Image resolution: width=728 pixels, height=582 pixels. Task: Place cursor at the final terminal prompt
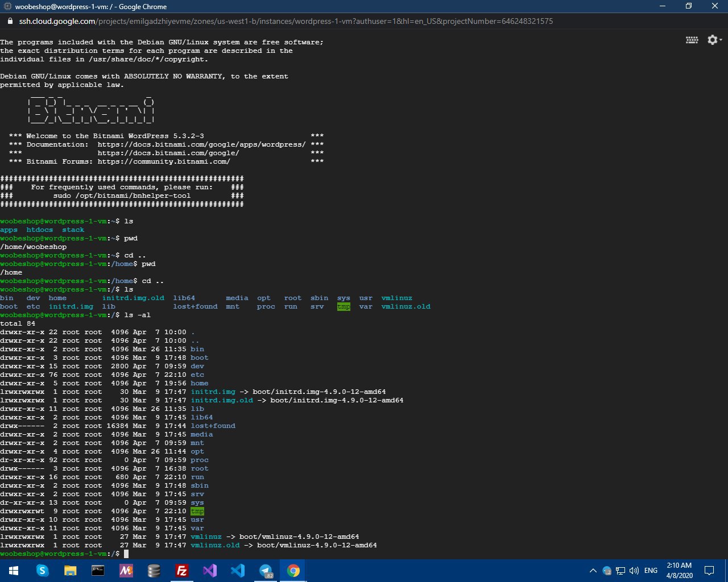click(126, 554)
